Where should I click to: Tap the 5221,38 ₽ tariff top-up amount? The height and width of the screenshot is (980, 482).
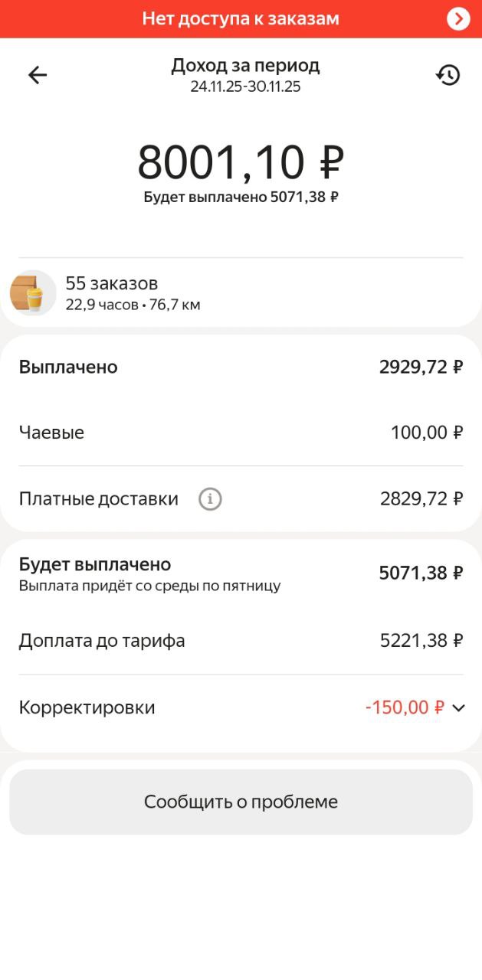tap(421, 641)
